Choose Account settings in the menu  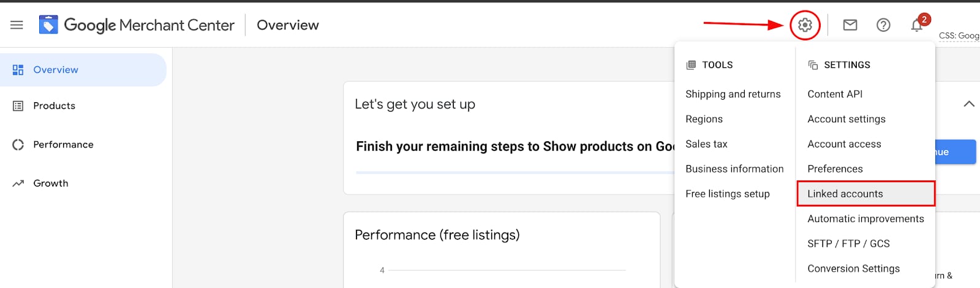click(846, 119)
